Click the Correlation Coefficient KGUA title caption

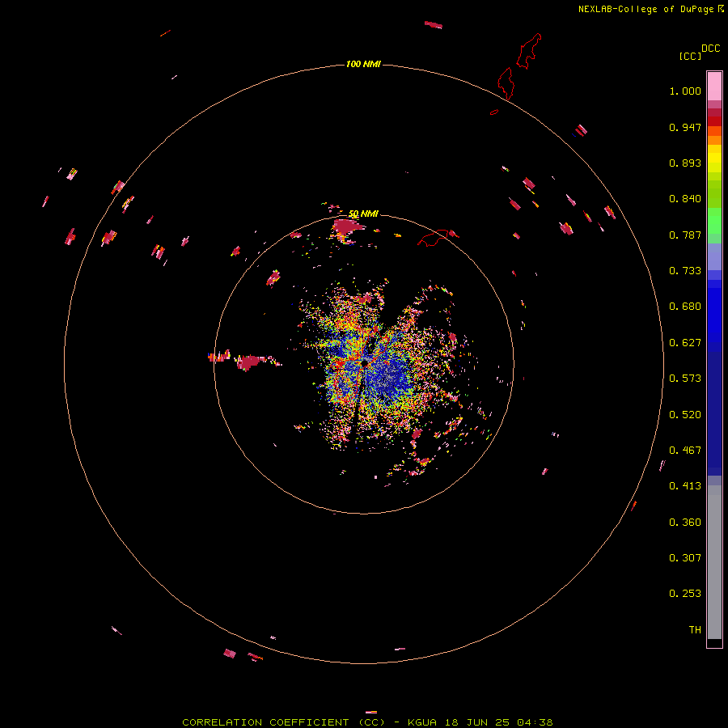[367, 722]
